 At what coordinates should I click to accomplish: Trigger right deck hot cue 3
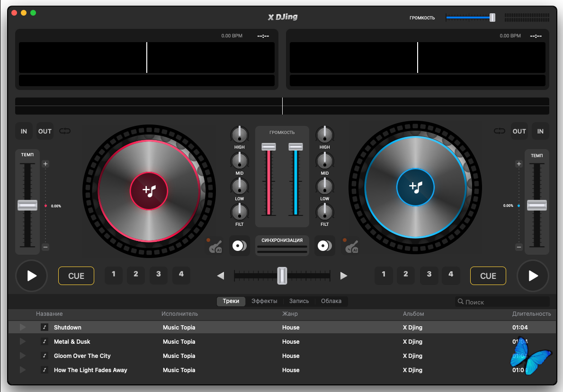point(429,276)
